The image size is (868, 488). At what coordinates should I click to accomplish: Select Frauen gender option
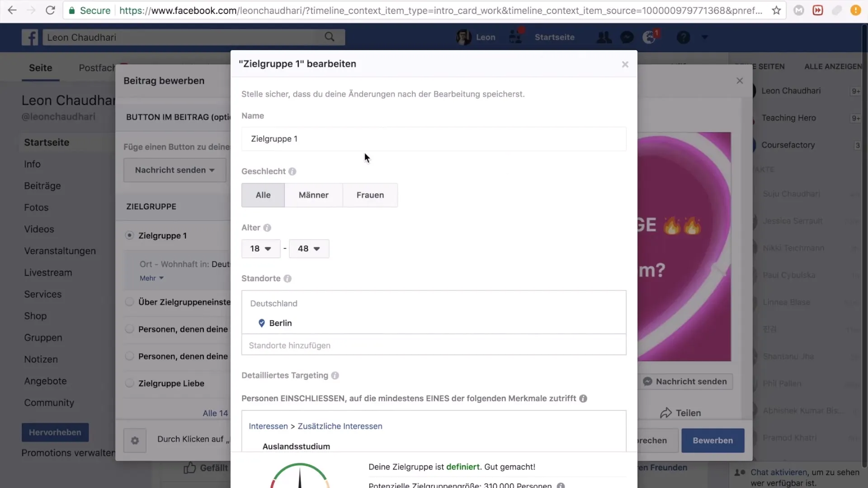pos(370,195)
